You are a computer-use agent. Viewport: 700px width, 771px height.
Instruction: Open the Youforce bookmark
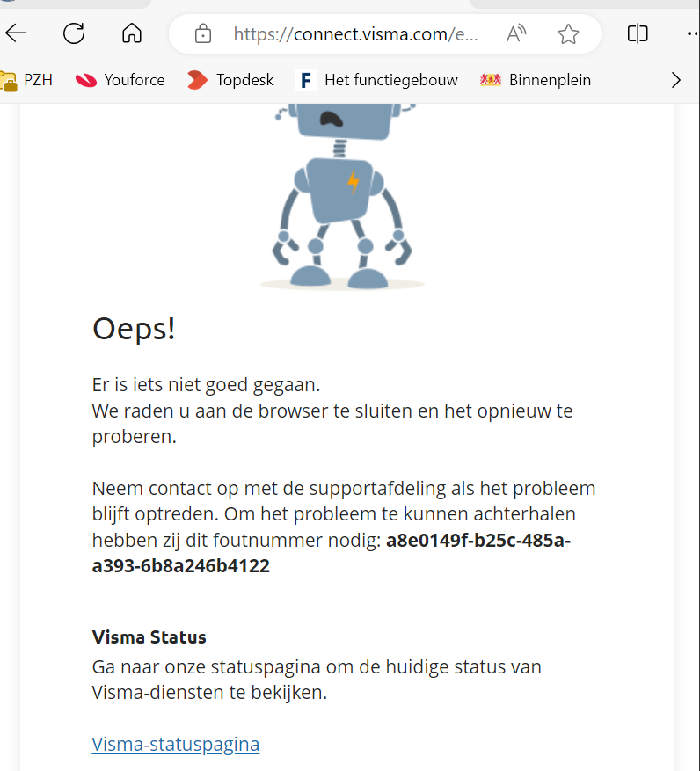click(x=120, y=80)
